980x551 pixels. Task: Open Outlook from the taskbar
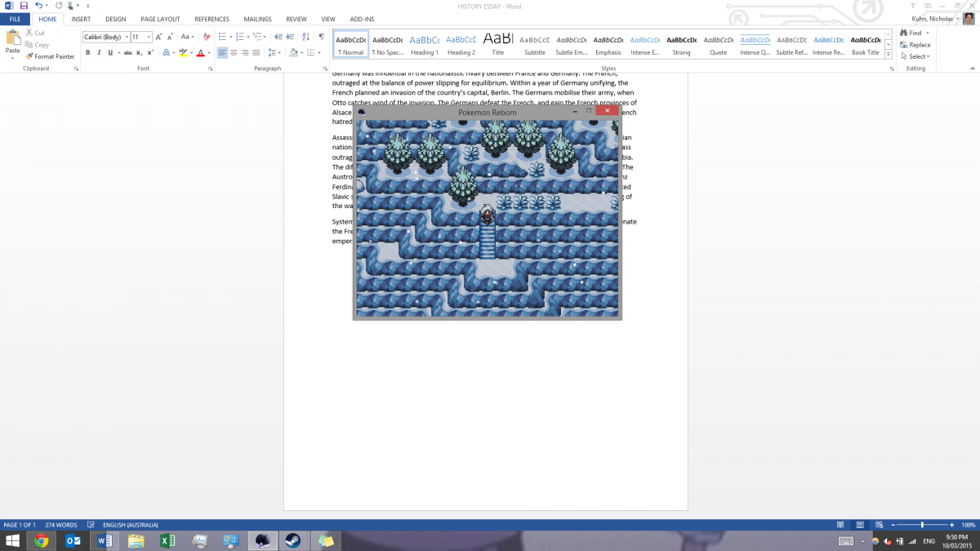(73, 540)
